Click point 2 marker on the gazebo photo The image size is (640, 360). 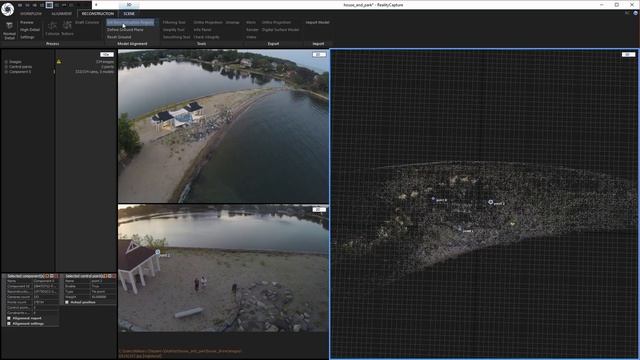pyautogui.click(x=158, y=252)
